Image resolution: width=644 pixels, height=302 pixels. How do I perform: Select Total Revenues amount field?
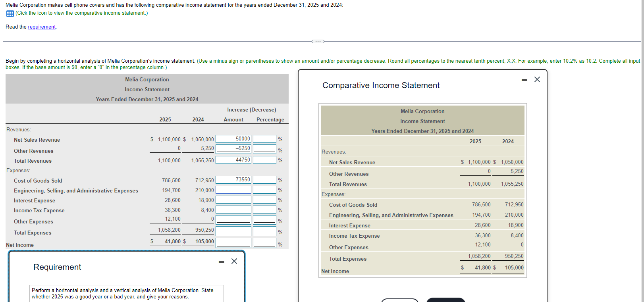pyautogui.click(x=233, y=160)
